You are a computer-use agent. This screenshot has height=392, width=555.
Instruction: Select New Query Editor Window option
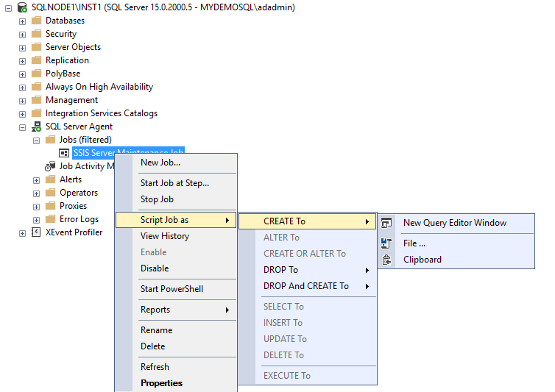(456, 223)
